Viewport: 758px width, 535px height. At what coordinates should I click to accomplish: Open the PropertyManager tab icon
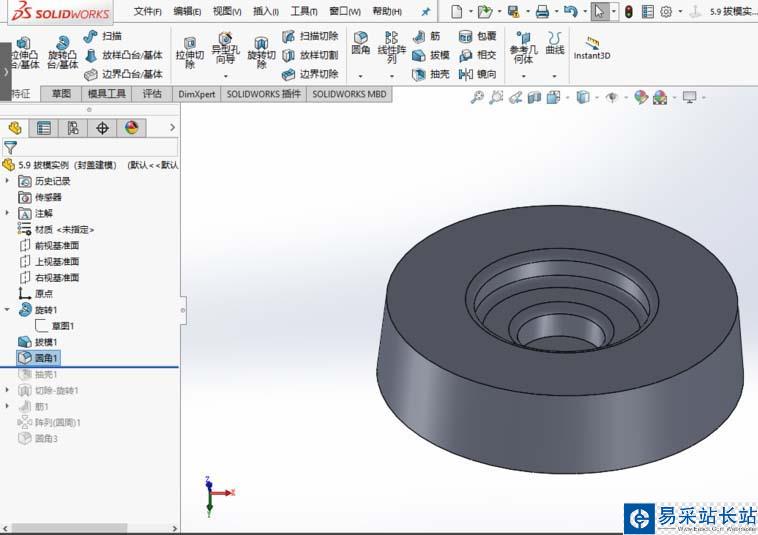coord(43,128)
